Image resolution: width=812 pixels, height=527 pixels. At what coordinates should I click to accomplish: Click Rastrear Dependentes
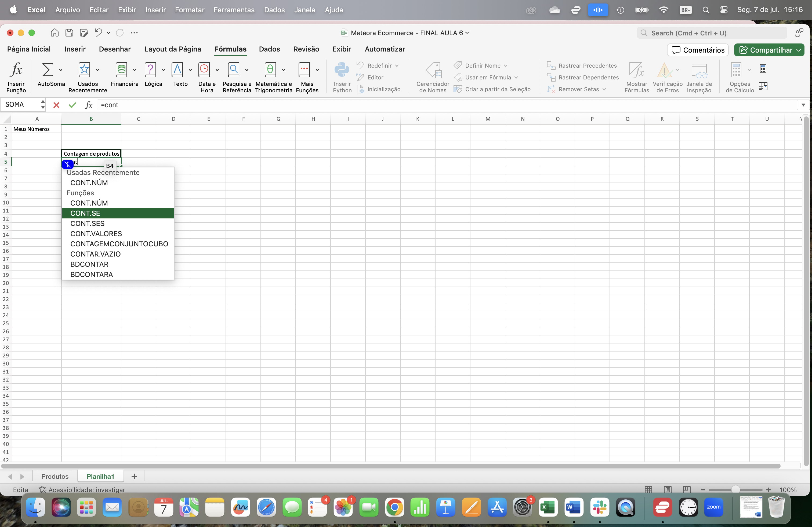coord(583,78)
